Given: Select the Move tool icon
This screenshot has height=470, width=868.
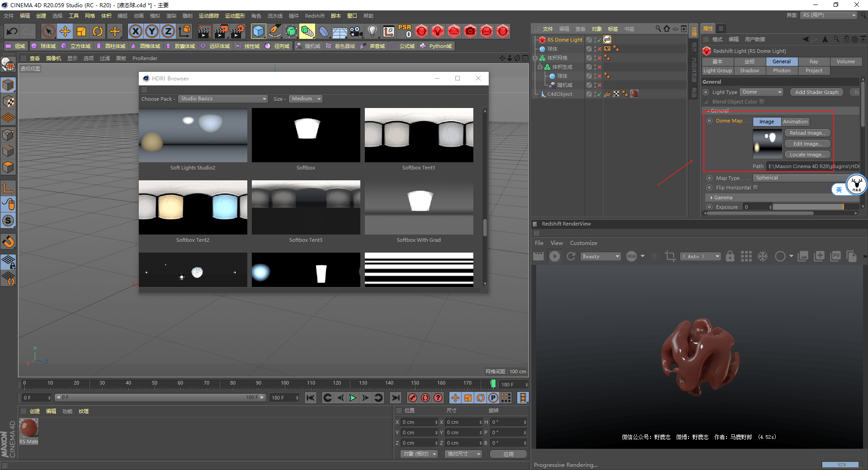Looking at the screenshot, I should (x=65, y=31).
